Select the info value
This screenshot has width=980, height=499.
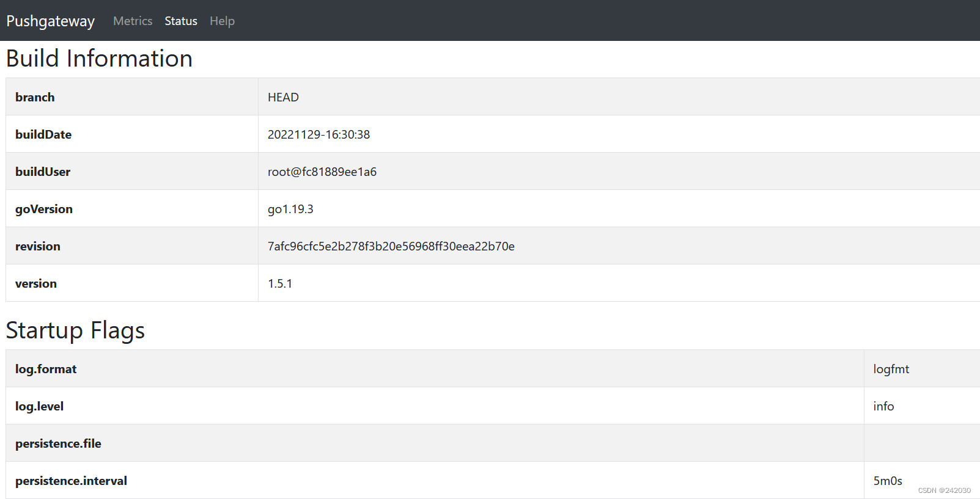883,406
